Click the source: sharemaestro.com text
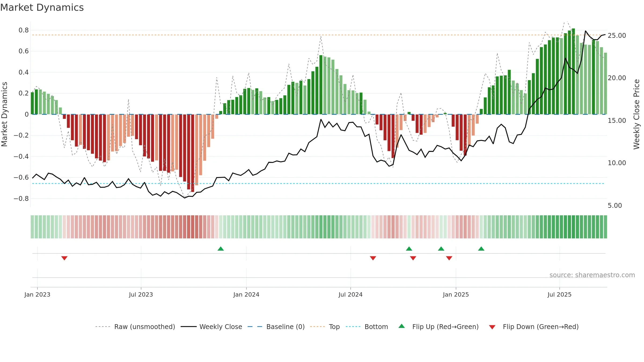Image resolution: width=644 pixels, height=362 pixels. [592, 275]
